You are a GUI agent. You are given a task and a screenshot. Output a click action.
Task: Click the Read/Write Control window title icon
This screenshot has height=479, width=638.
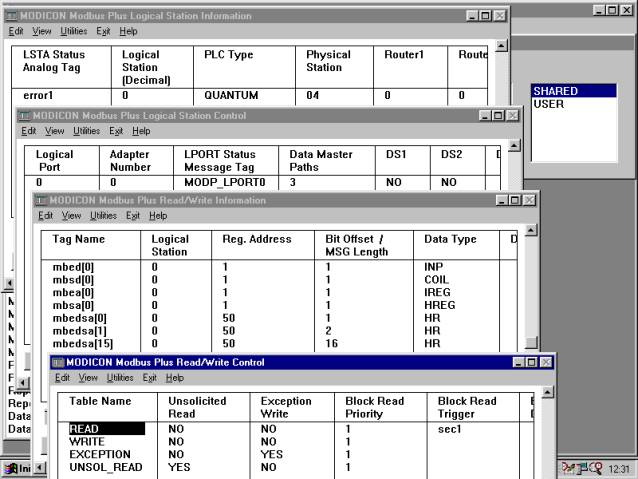58,362
